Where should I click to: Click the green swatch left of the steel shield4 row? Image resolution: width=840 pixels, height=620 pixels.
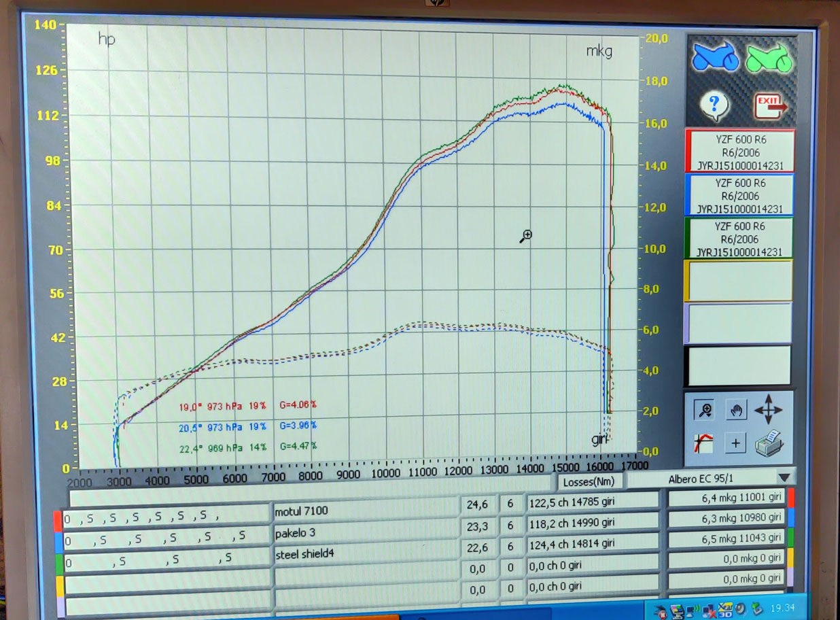(59, 564)
